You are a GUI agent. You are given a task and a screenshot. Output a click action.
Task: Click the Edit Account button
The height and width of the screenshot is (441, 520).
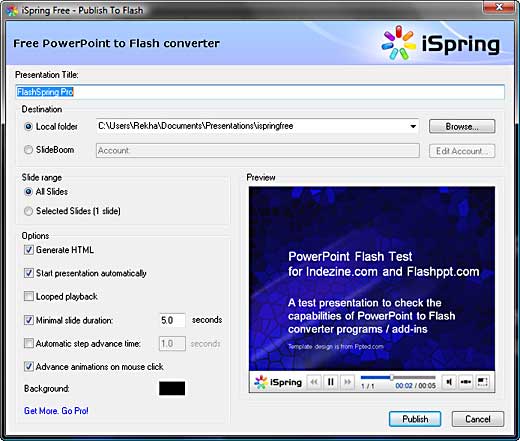pyautogui.click(x=462, y=151)
